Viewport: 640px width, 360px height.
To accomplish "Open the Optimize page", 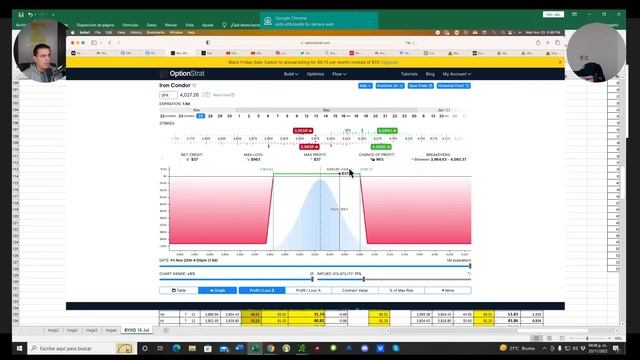I will click(x=315, y=74).
